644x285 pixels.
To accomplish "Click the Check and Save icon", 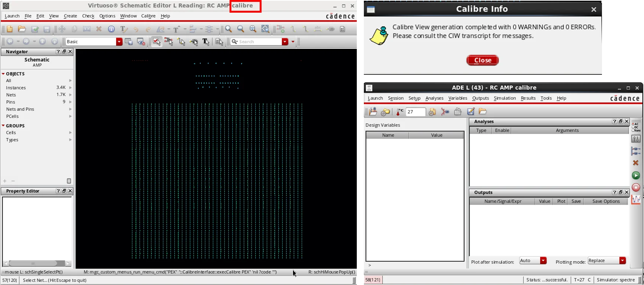I will [x=35, y=29].
